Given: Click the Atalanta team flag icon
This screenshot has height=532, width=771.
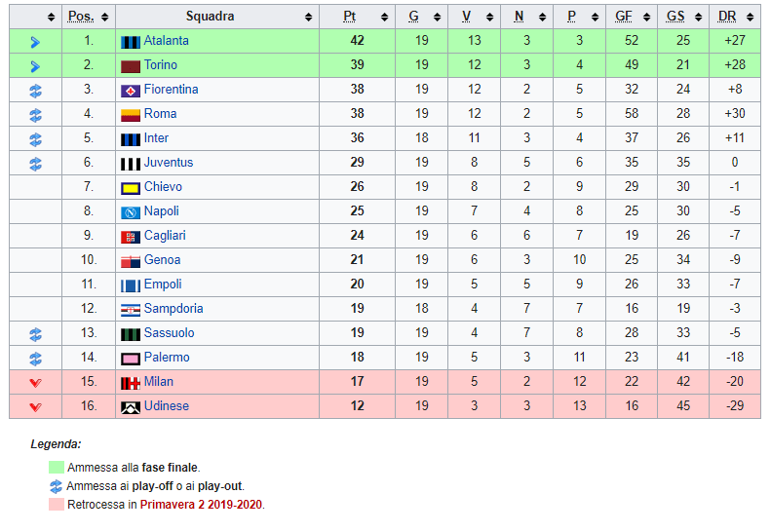Looking at the screenshot, I should 131,42.
